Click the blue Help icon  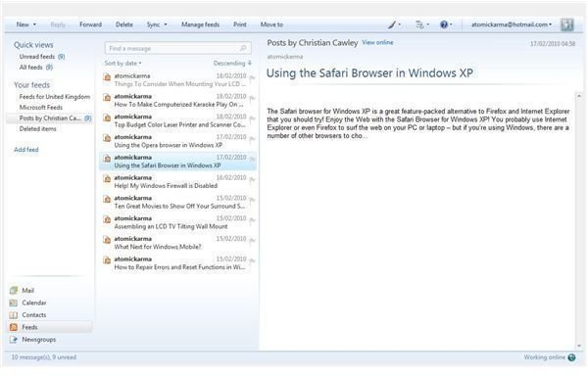(444, 24)
